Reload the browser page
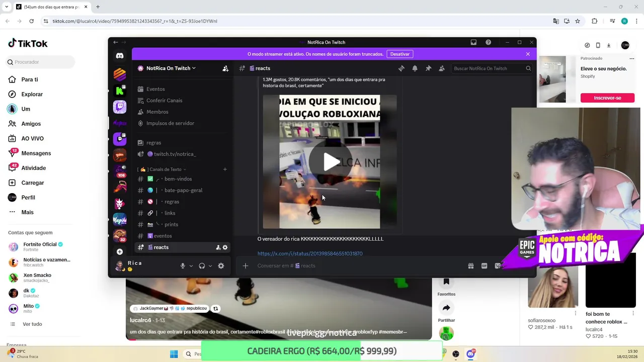The width and height of the screenshot is (644, 362). 32,21
